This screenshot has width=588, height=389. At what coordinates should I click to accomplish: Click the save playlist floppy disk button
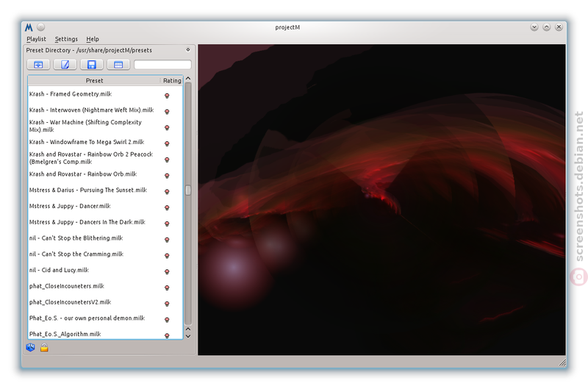coord(91,65)
